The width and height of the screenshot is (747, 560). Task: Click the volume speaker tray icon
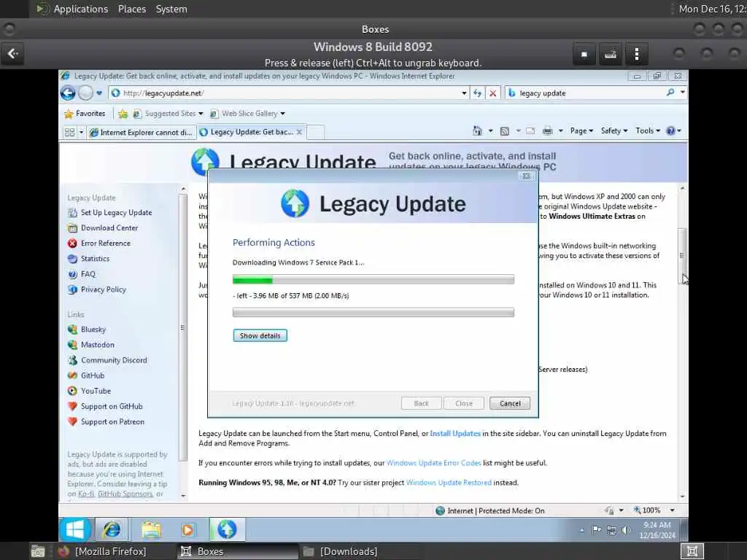click(626, 529)
